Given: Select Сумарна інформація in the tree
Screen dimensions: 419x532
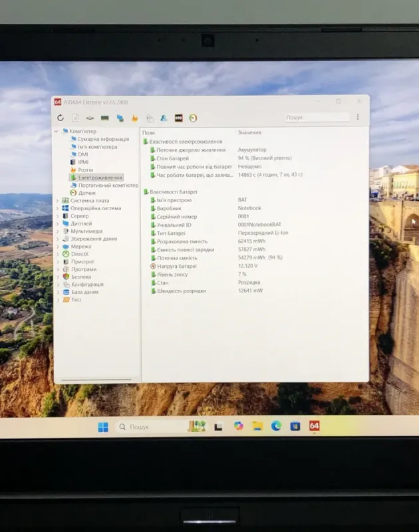Looking at the screenshot, I should click(102, 139).
